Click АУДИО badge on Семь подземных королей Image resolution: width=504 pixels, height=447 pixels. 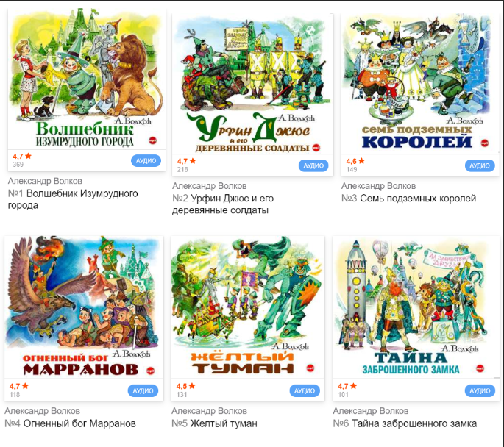click(x=480, y=165)
